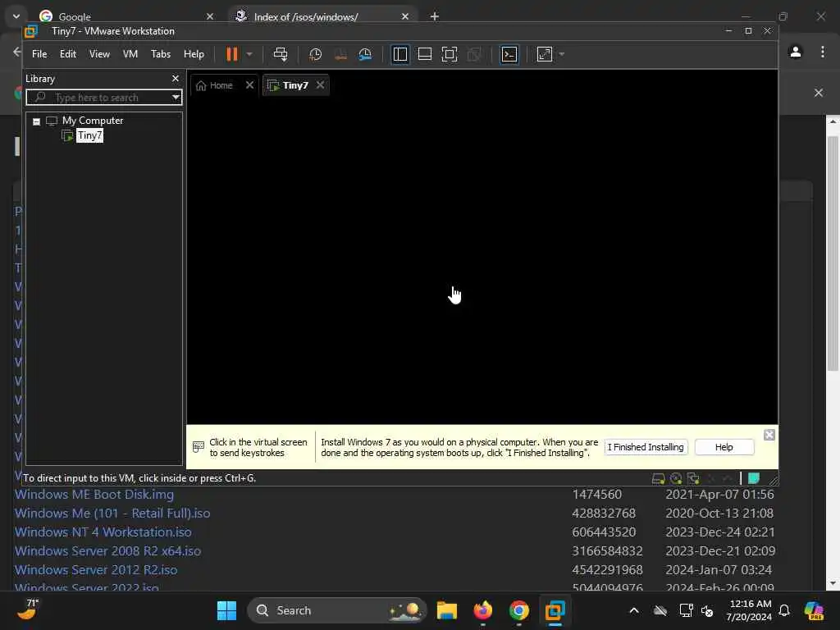Take a snapshot of this VM

coord(316,54)
